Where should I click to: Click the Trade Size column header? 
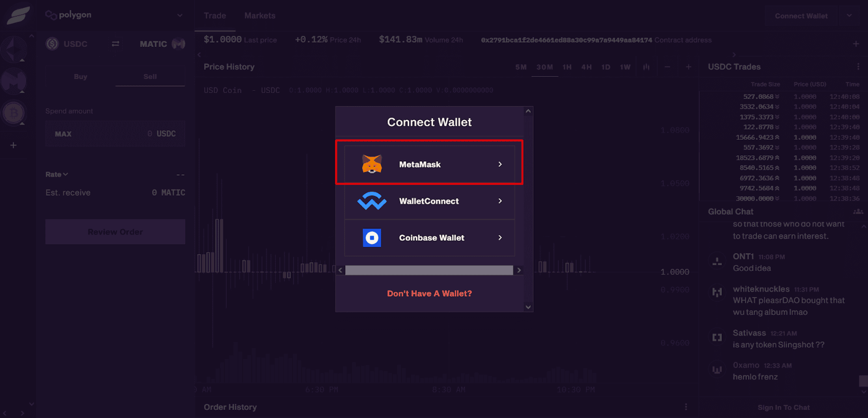click(x=765, y=84)
